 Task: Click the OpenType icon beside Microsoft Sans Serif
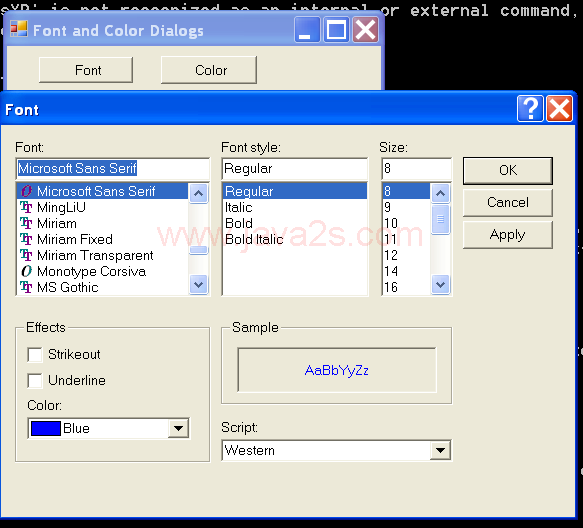tap(26, 191)
